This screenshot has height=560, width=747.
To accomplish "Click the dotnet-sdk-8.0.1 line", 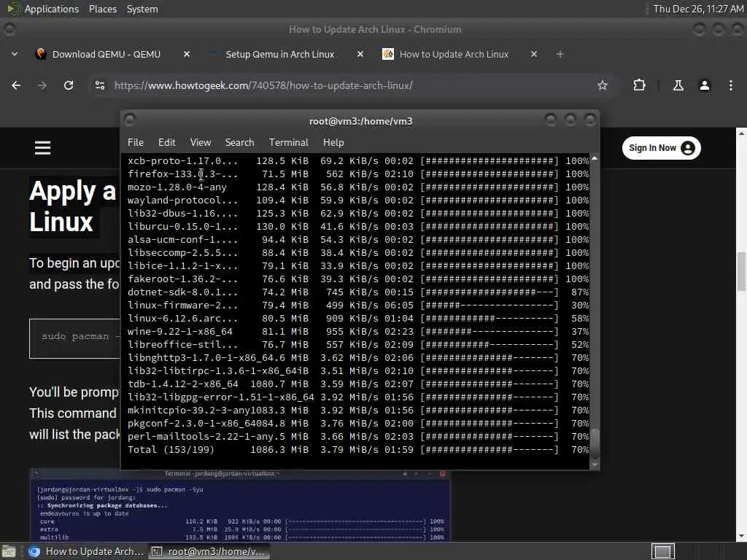I will [357, 292].
